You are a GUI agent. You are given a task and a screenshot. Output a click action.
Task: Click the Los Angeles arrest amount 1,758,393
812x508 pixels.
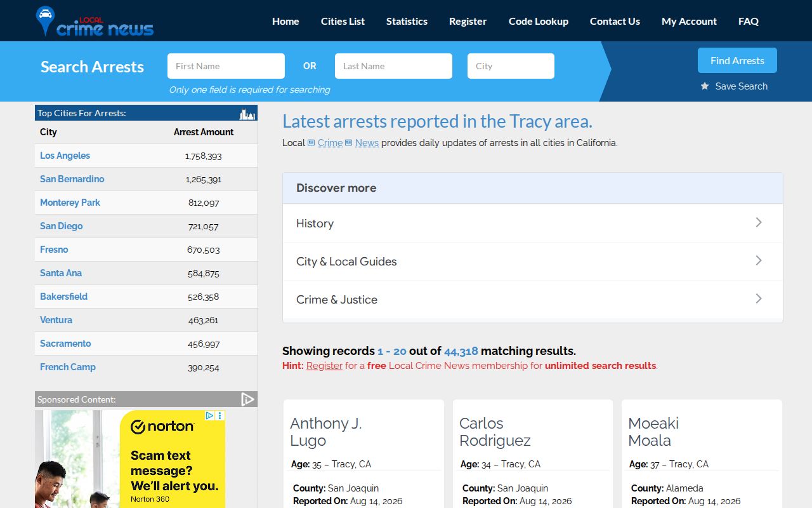(x=204, y=156)
